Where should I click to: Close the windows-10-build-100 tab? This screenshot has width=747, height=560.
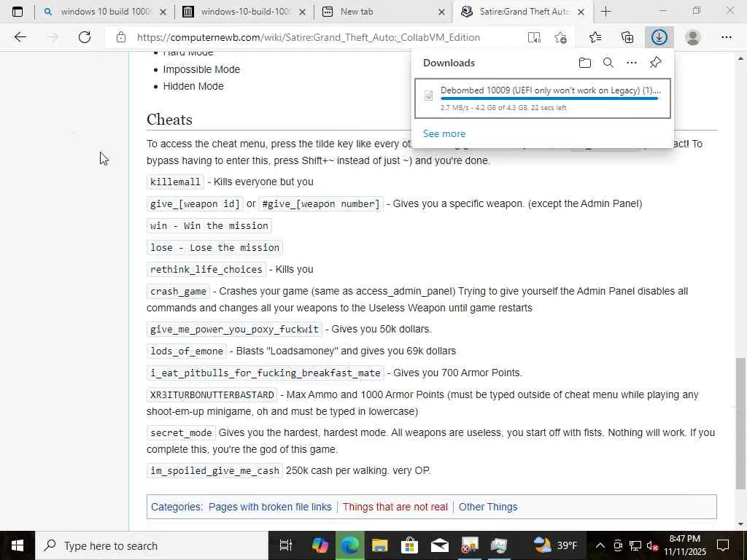(x=302, y=12)
